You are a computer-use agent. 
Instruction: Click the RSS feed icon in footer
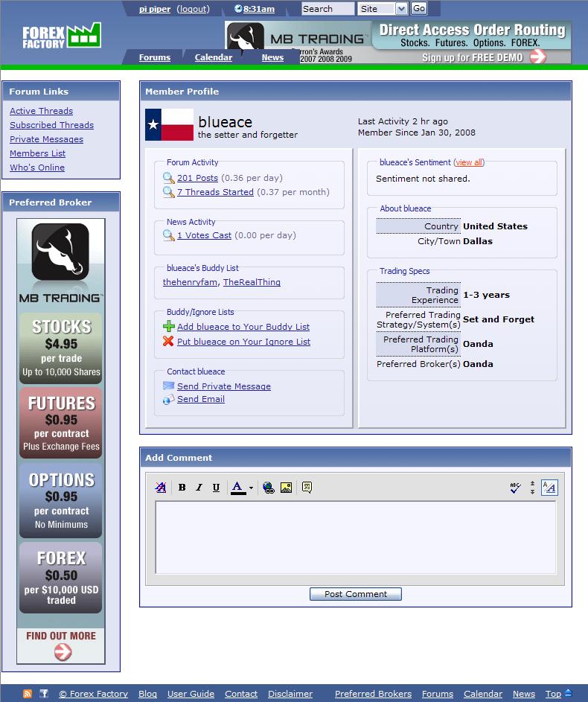click(28, 694)
